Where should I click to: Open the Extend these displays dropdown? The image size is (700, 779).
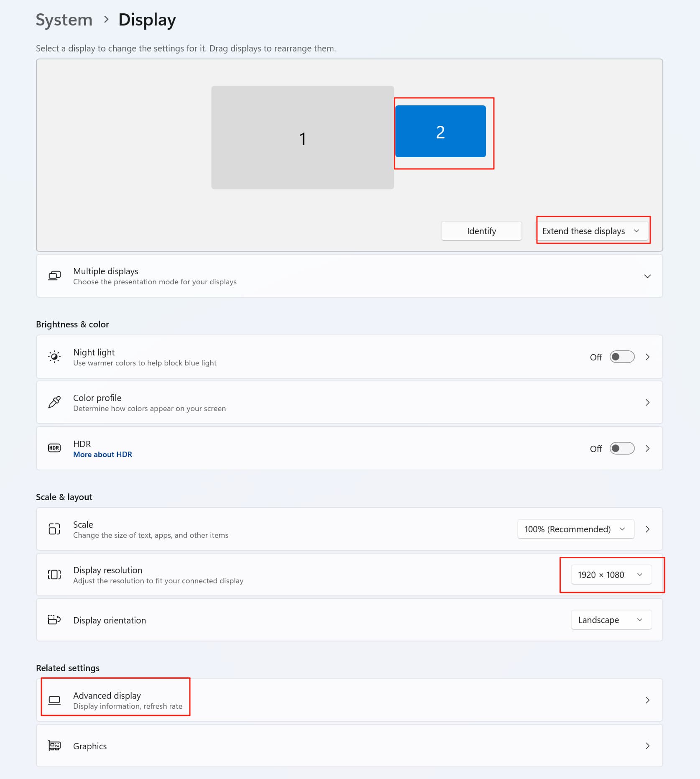(x=593, y=231)
